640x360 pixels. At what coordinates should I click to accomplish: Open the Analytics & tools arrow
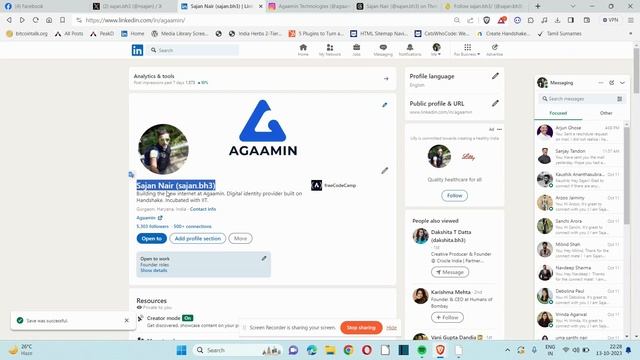[386, 79]
